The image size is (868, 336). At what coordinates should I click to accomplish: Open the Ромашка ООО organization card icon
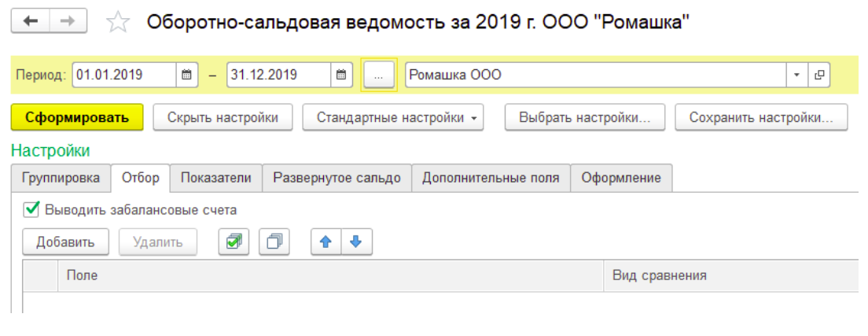click(x=819, y=75)
